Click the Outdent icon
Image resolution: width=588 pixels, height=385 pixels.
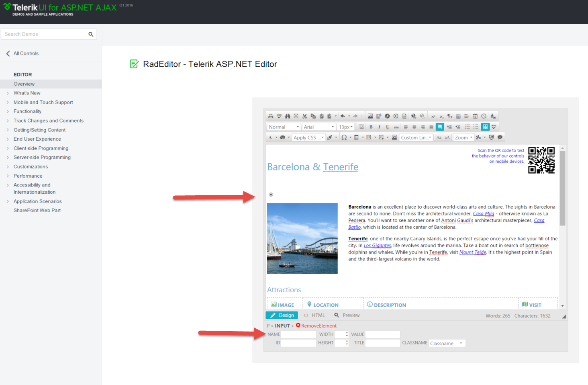point(458,127)
